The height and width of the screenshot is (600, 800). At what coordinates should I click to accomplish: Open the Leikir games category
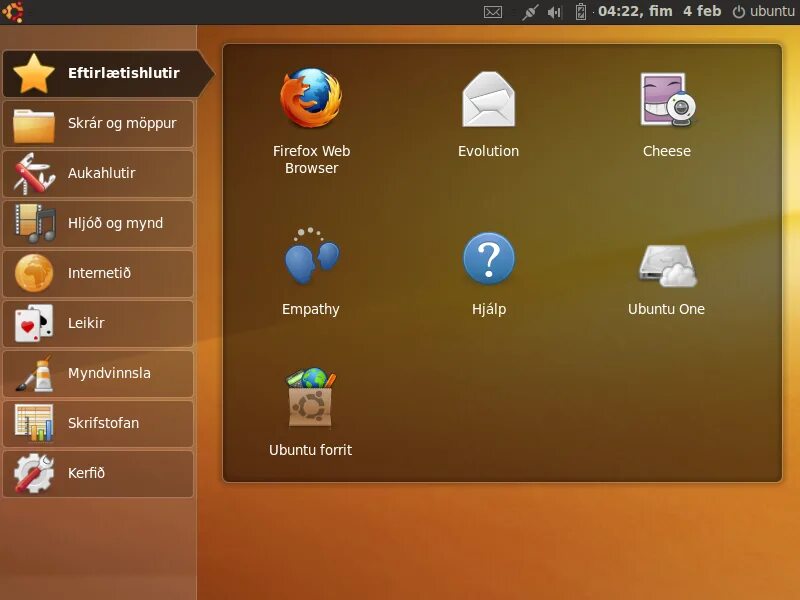[x=98, y=323]
